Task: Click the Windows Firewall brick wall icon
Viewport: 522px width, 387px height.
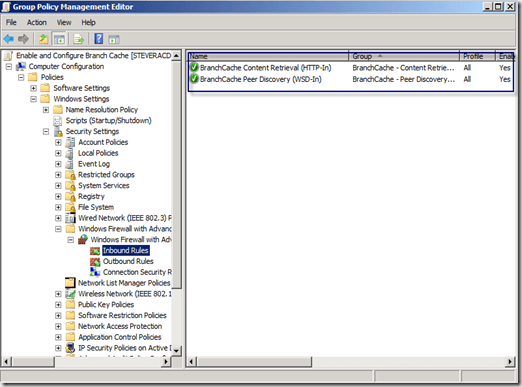Action: click(x=83, y=240)
